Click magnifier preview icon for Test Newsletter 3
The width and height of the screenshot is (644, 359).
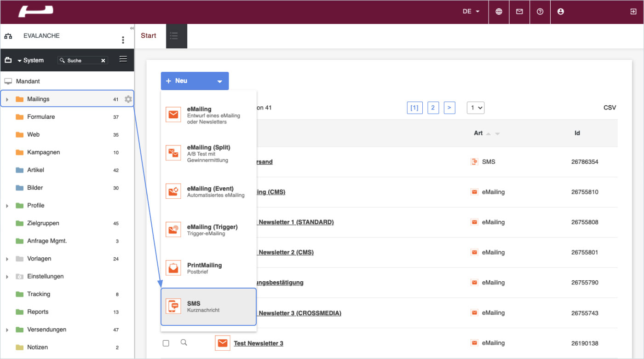(x=184, y=343)
